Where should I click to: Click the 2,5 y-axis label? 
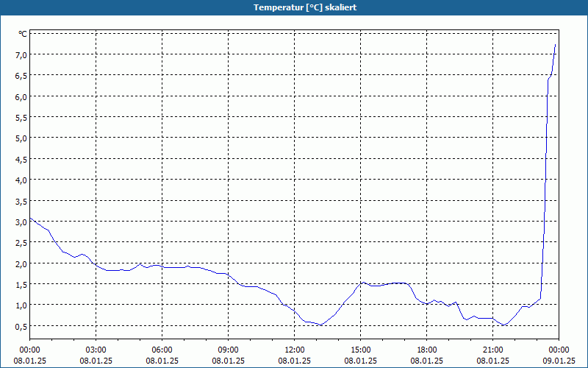(x=21, y=243)
